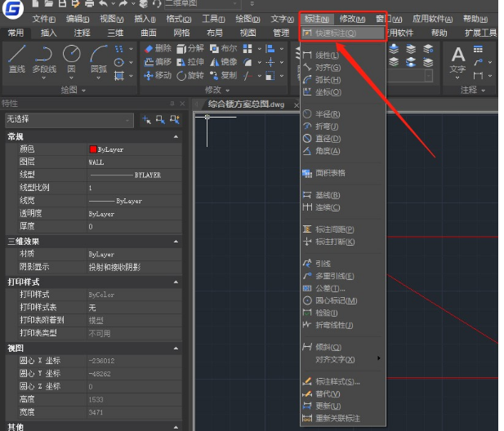Screen dimensions: 504x431
Task: Choose 基线(B) baseline dimension
Action: click(x=342, y=195)
